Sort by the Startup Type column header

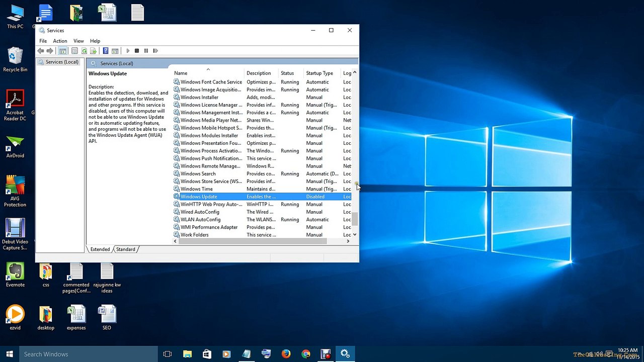[x=322, y=73]
